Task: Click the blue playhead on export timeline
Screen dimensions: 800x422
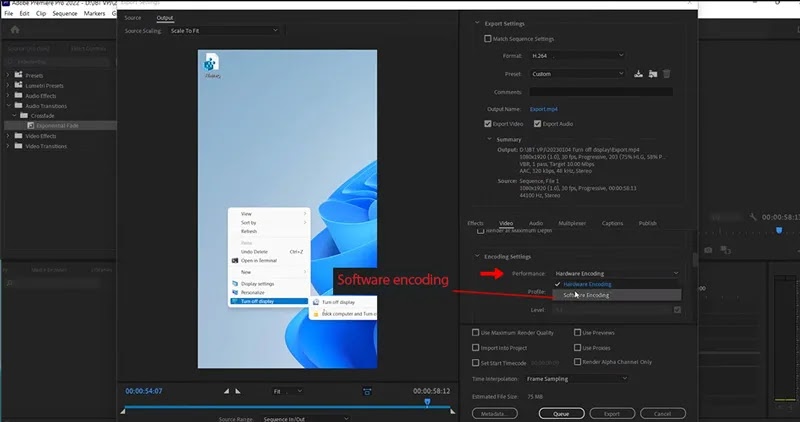Action: (x=427, y=403)
